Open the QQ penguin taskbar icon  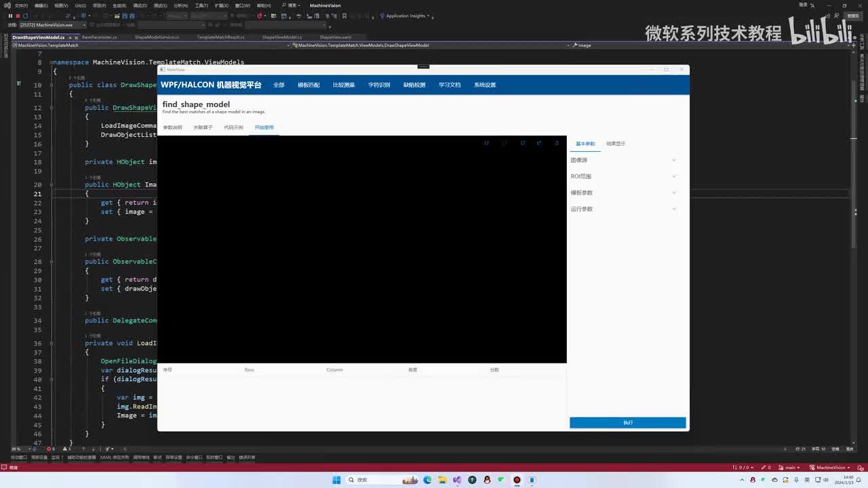[x=487, y=480]
